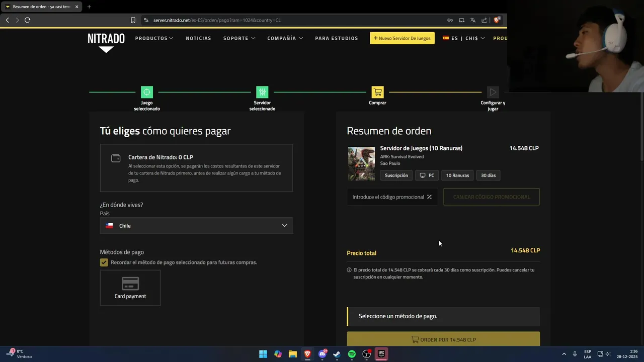Click the browser address bar URL

[x=217, y=20]
